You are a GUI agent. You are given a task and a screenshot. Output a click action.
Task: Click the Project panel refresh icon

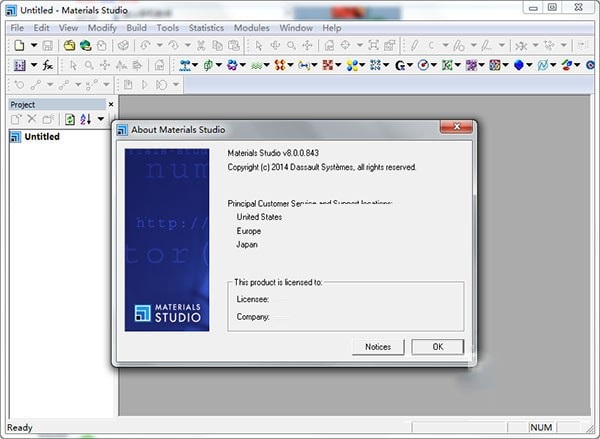[x=69, y=119]
